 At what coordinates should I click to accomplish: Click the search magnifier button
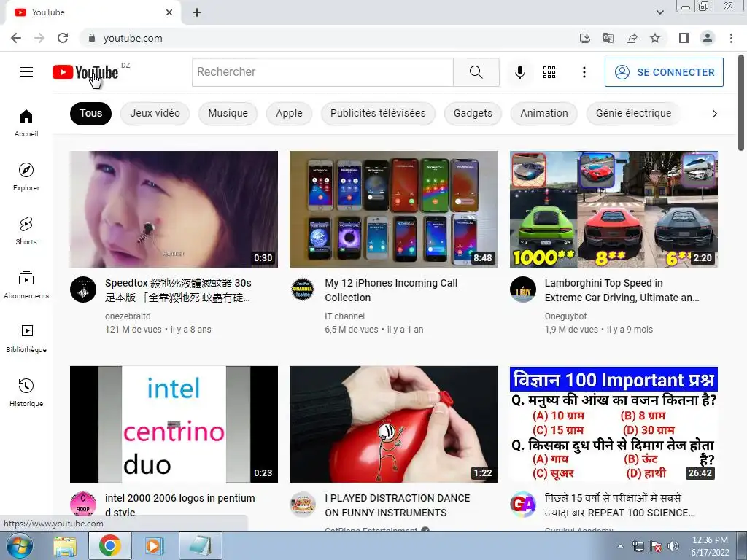tap(476, 72)
